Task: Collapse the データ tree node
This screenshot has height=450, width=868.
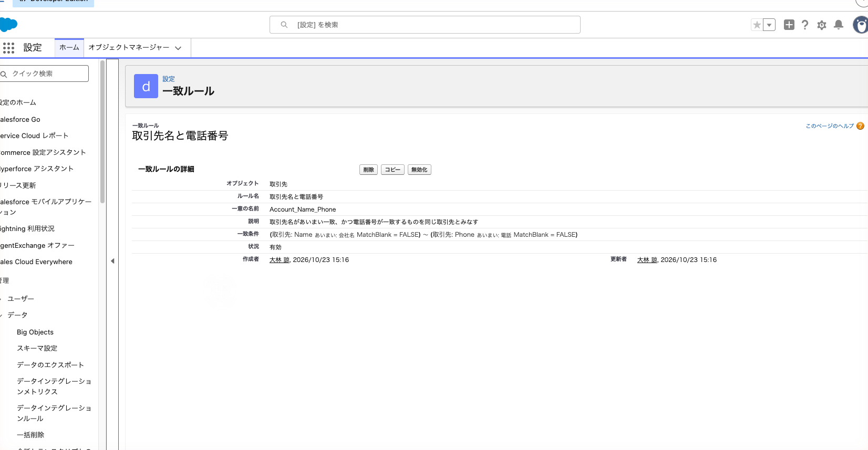Action: point(2,315)
